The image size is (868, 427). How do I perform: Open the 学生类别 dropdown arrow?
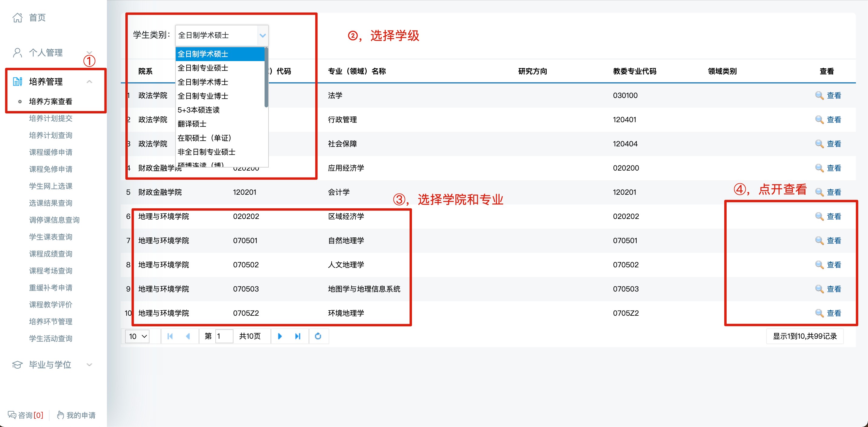(262, 35)
